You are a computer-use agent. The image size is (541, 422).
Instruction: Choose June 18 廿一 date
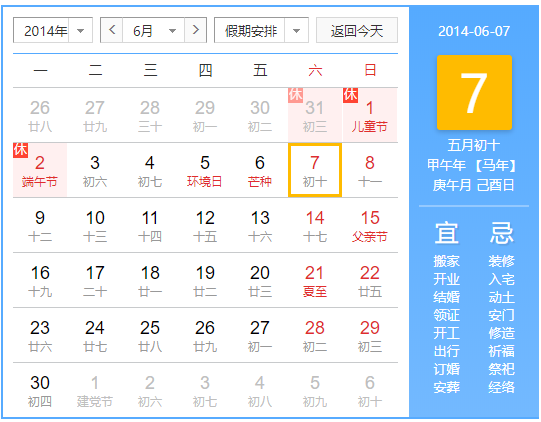point(150,280)
